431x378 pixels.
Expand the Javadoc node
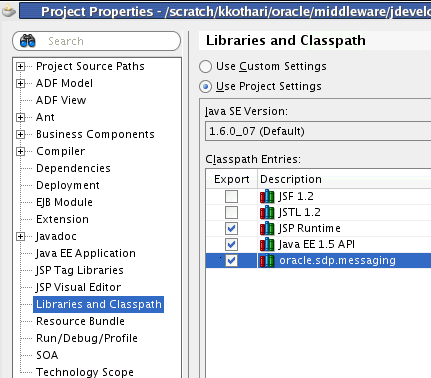(20, 236)
